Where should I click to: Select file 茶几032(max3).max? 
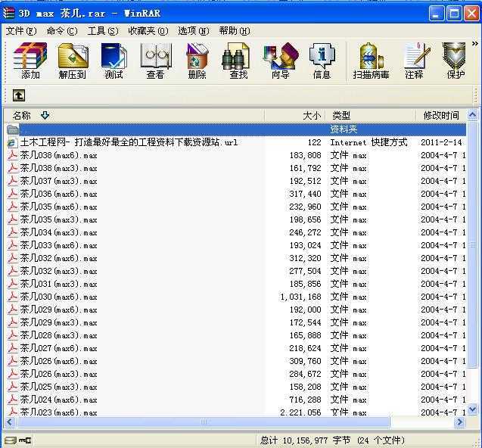[59, 271]
